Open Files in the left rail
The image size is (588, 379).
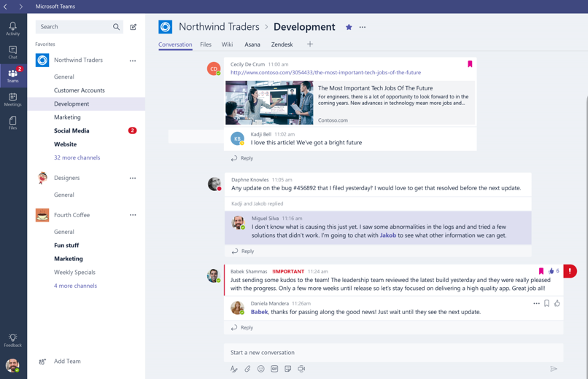[13, 122]
